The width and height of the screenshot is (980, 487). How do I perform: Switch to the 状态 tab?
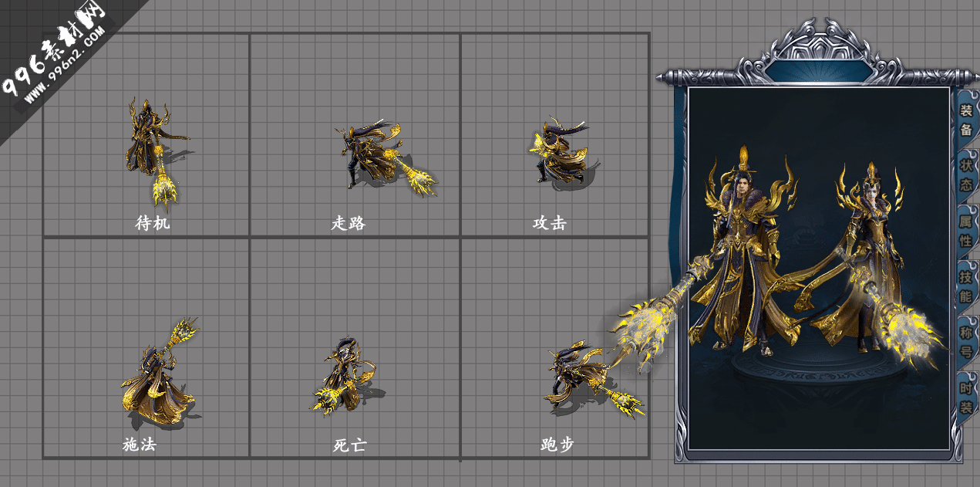966,175
